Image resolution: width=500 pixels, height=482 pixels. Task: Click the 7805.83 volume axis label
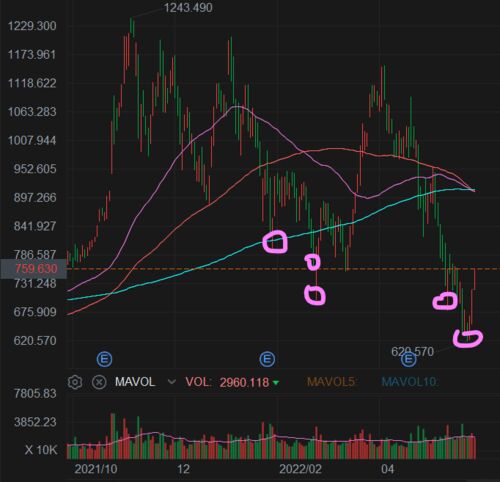[x=35, y=394]
